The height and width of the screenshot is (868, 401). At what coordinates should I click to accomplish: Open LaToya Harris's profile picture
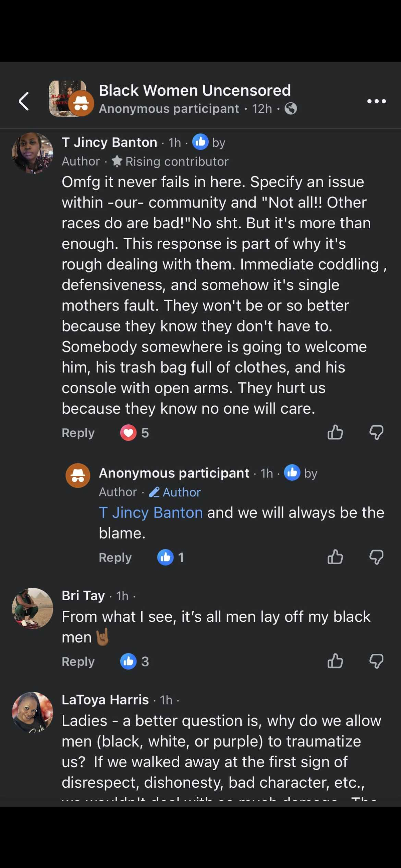click(x=33, y=712)
